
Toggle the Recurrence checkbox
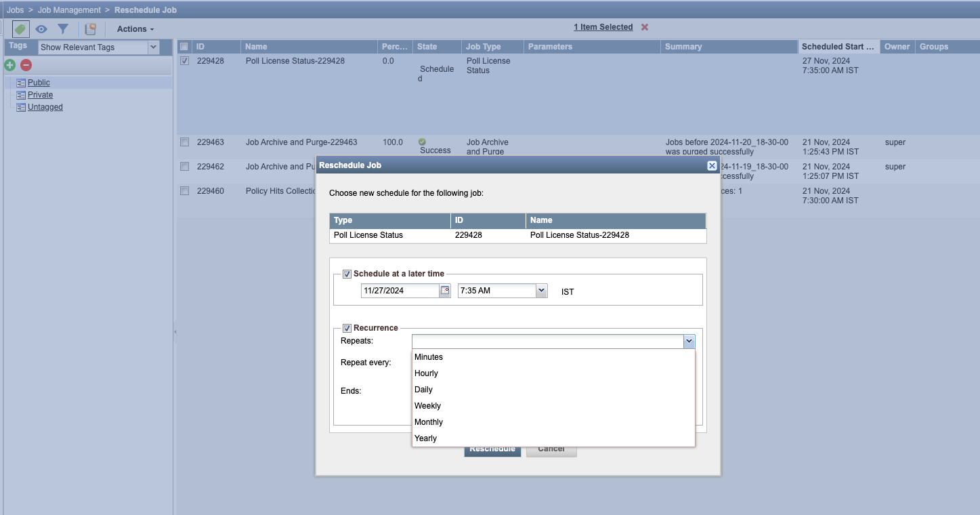tap(347, 328)
